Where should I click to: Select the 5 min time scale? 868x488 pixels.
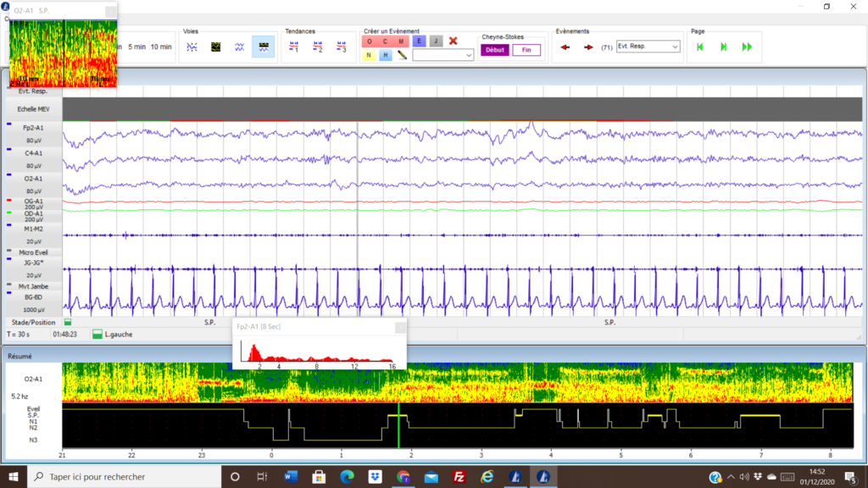click(136, 47)
